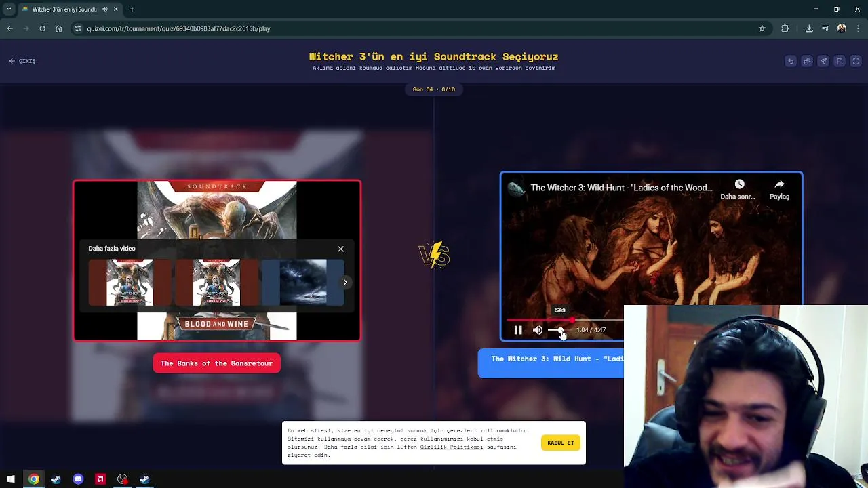868x488 pixels.
Task: Reload the page
Action: [42, 28]
